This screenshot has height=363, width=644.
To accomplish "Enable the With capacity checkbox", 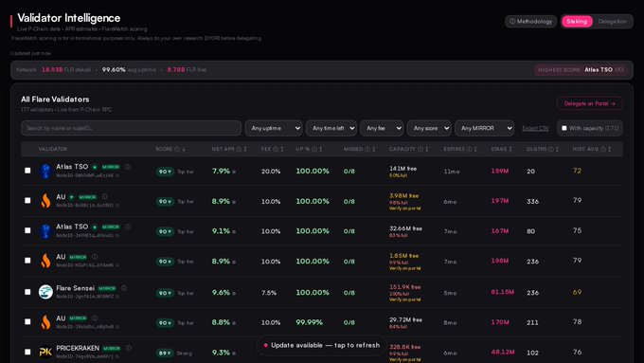I will pyautogui.click(x=564, y=128).
